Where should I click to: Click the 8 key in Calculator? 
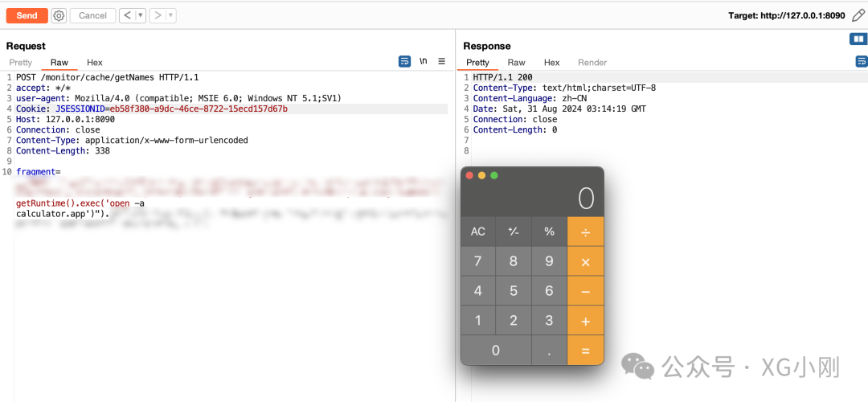[514, 261]
